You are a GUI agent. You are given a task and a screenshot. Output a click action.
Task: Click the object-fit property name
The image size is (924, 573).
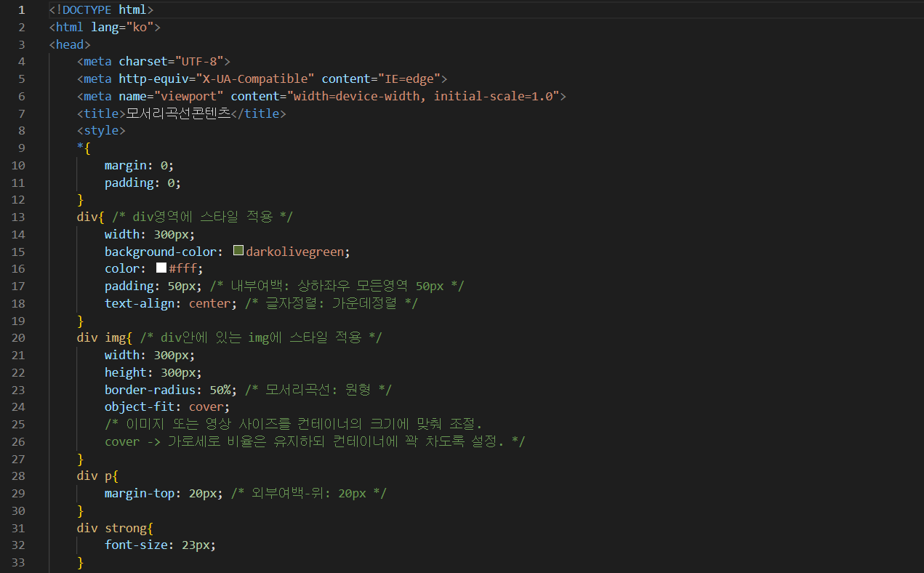coord(140,407)
